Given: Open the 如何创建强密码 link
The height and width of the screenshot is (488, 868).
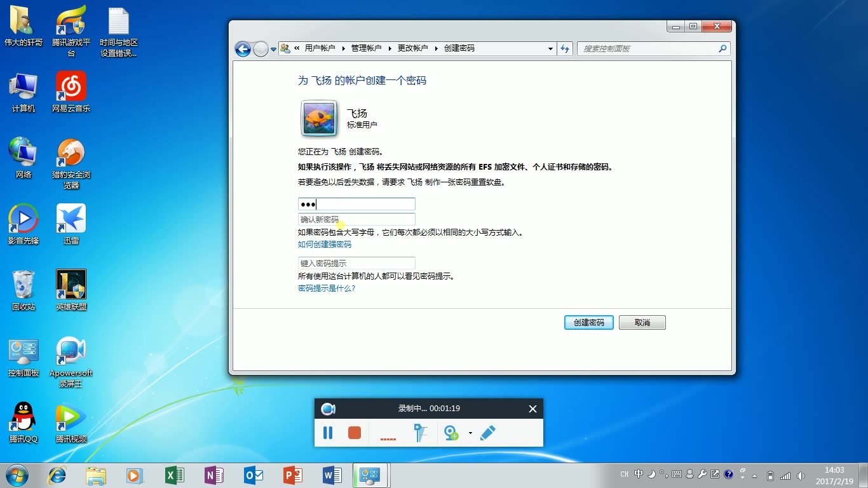Looking at the screenshot, I should [326, 244].
